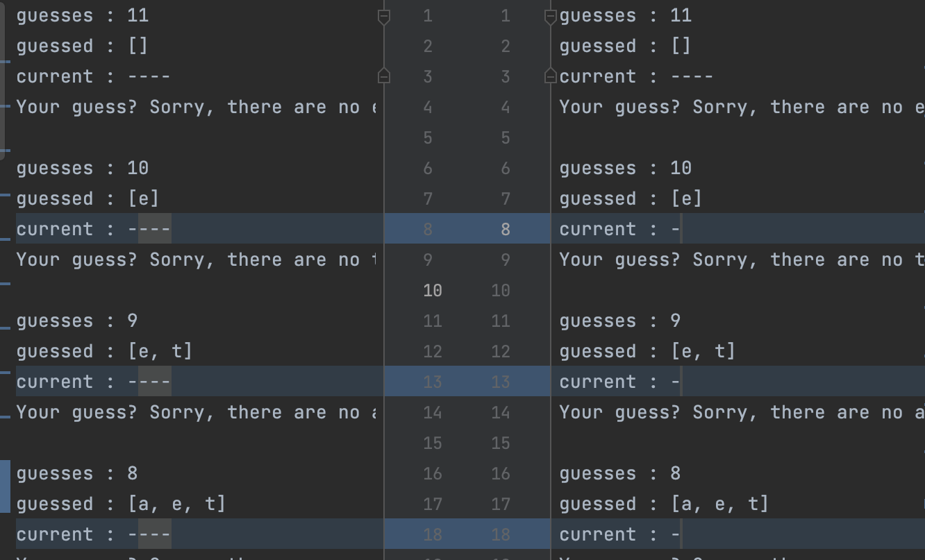925x560 pixels.
Task: Click right gutter line number 8
Action: 506,229
